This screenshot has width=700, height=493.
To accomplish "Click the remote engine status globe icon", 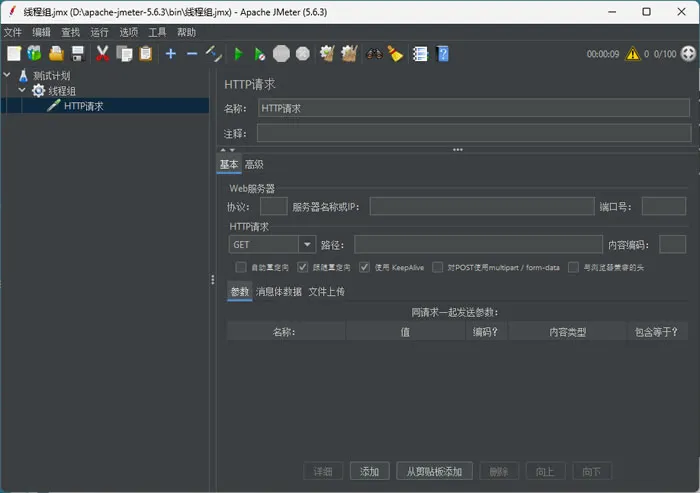I will 688,54.
